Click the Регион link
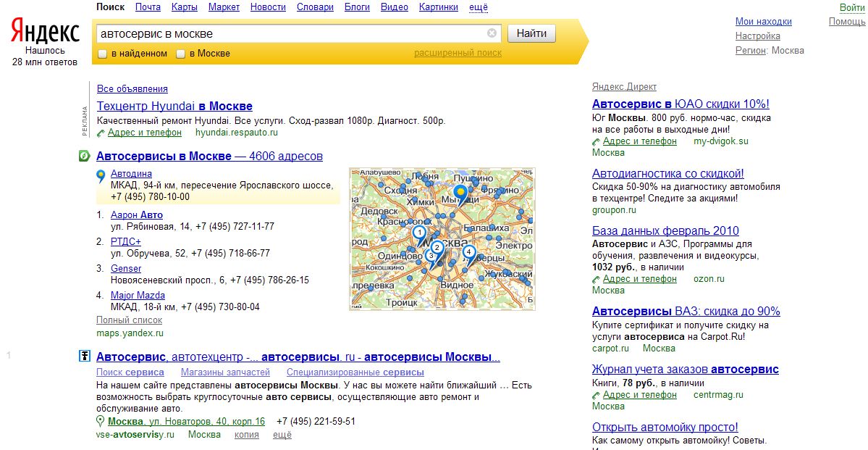This screenshot has height=450, width=868. 751,51
